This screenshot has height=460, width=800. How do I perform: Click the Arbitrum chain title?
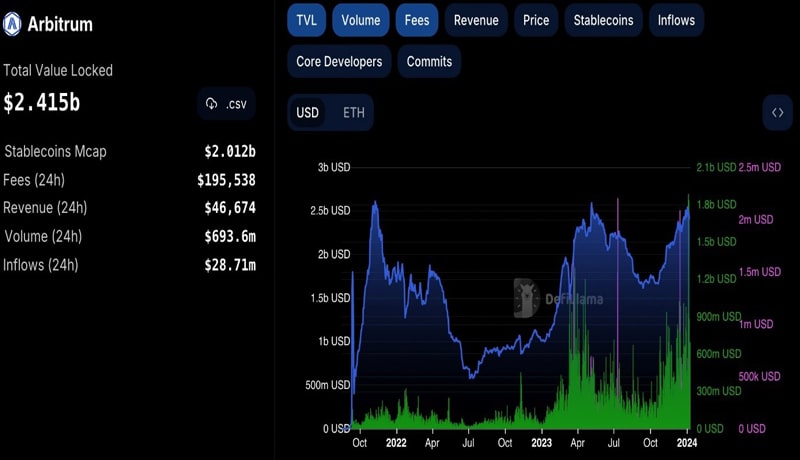[60, 24]
